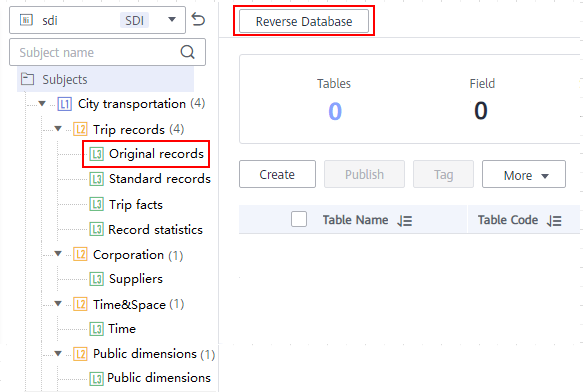Screen dimensions: 583x392
Task: Click the search magnifier in Subject name field
Action: coord(187,52)
